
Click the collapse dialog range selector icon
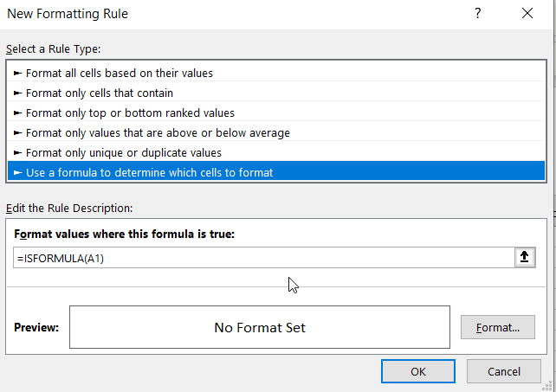click(525, 258)
